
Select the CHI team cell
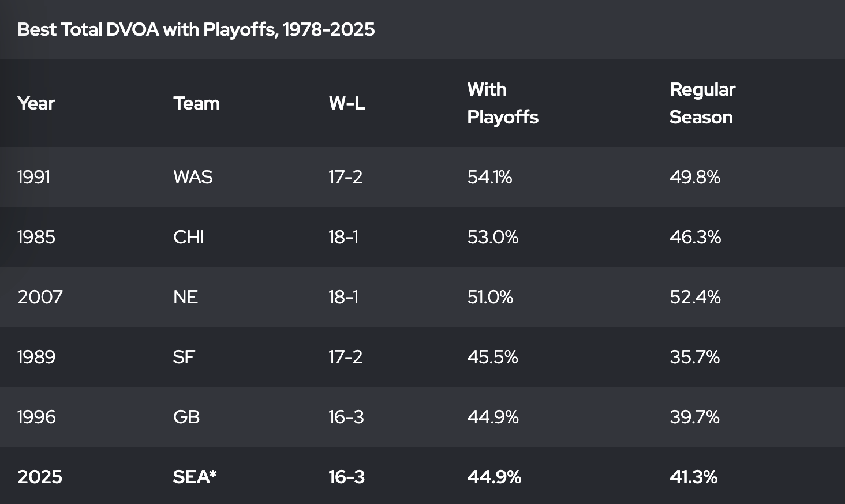pyautogui.click(x=189, y=237)
